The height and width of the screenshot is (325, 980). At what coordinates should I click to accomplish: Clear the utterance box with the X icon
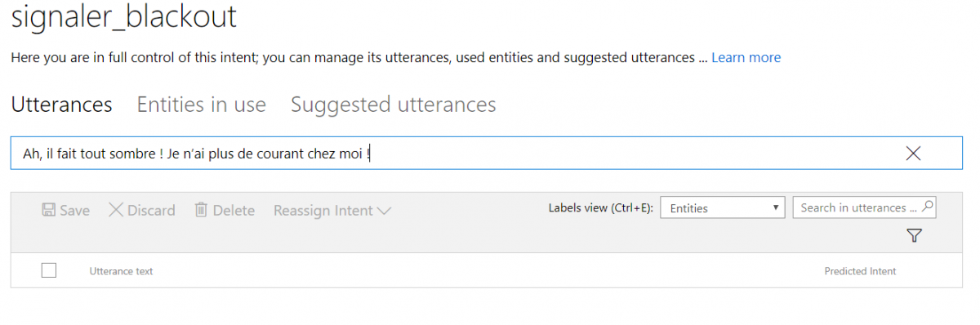point(914,153)
